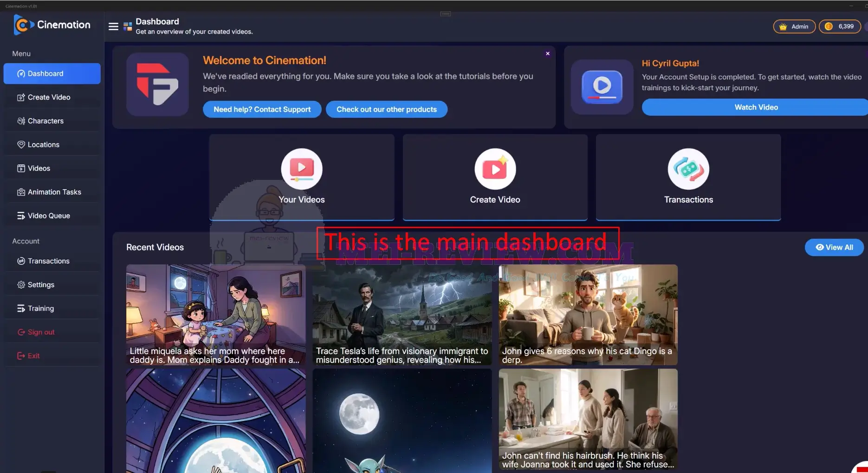Click the Transactions circle icon
This screenshot has height=473, width=868.
688,169
